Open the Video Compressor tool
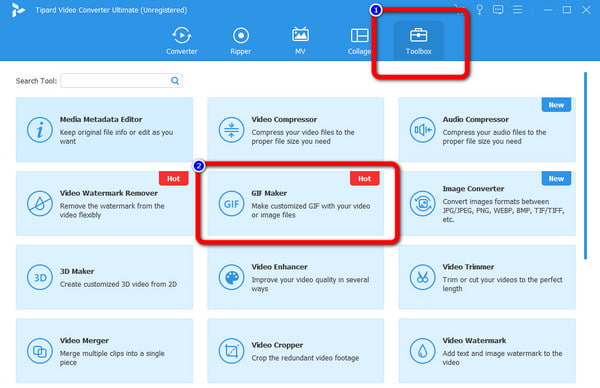Image resolution: width=600 pixels, height=388 pixels. click(295, 130)
